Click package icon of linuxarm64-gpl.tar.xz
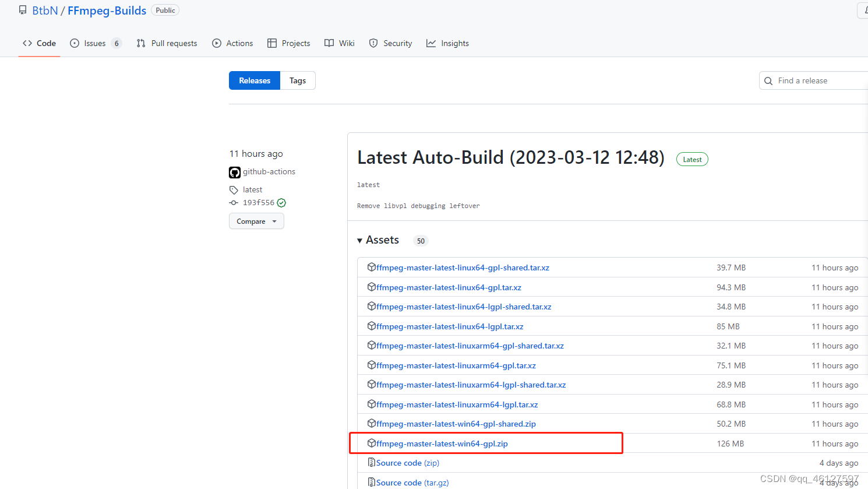The width and height of the screenshot is (868, 489). (372, 365)
